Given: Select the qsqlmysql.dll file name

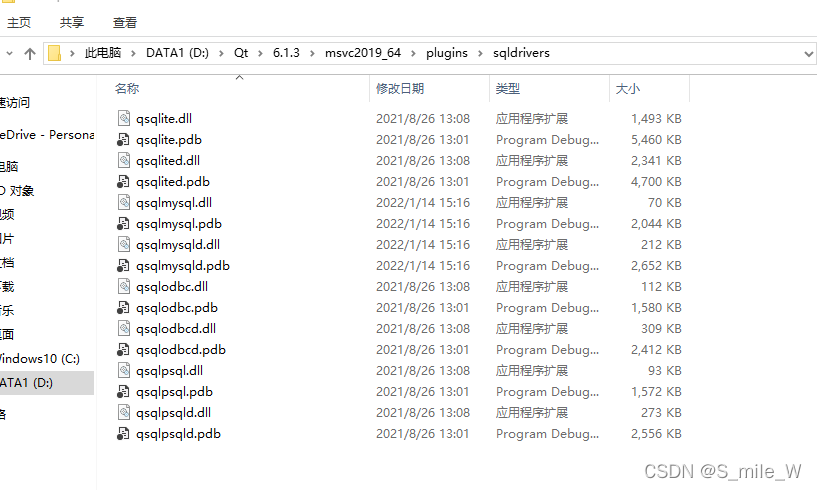Looking at the screenshot, I should 174,203.
